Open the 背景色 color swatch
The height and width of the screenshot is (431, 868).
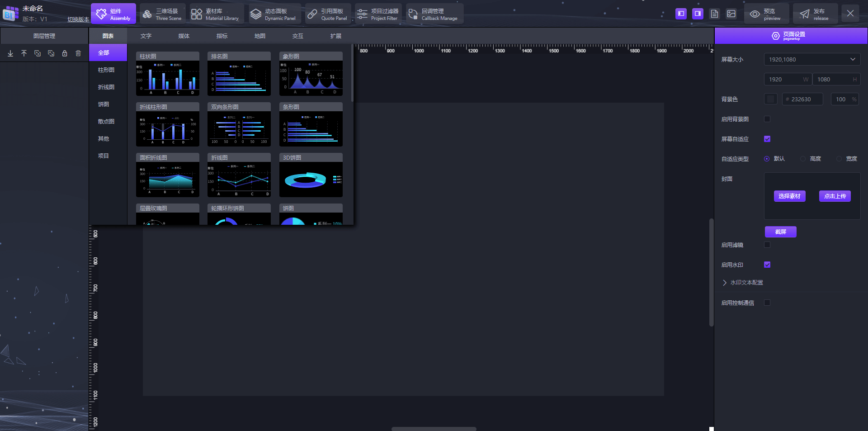pos(771,99)
